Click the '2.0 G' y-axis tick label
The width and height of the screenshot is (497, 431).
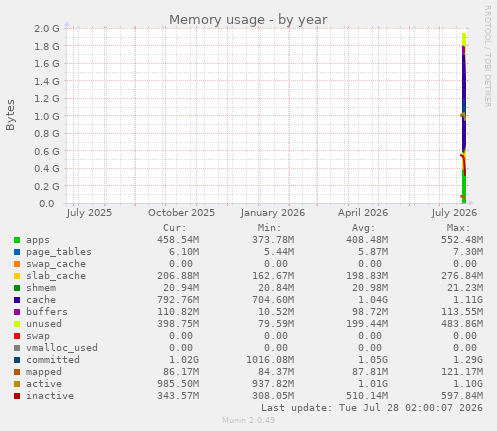47,28
